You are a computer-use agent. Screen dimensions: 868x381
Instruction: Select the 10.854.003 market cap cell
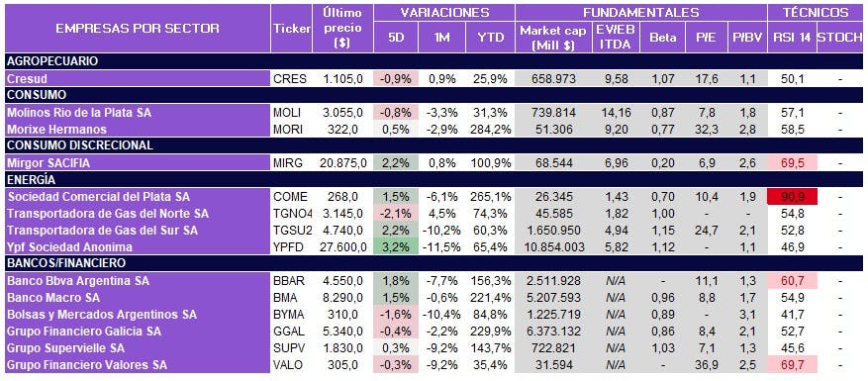tap(553, 247)
